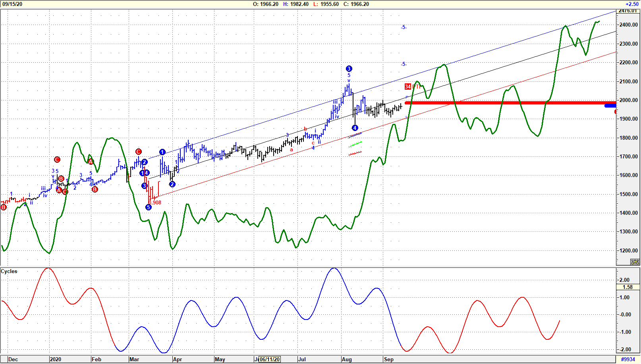Select the thick red horizontal price level line
641x364 pixels.
[508, 103]
